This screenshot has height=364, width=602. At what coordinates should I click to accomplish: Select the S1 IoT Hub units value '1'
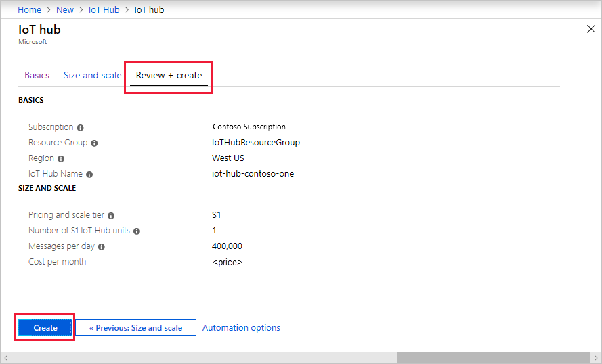(x=214, y=231)
